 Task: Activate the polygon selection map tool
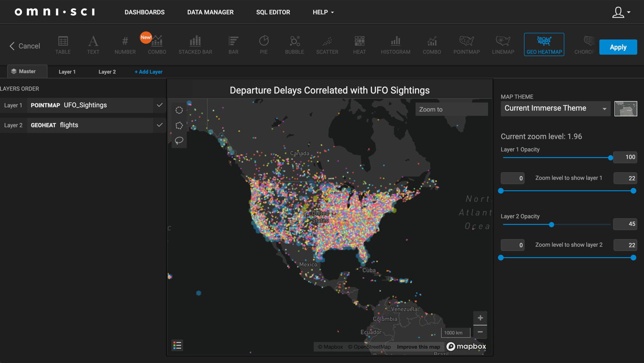click(179, 125)
